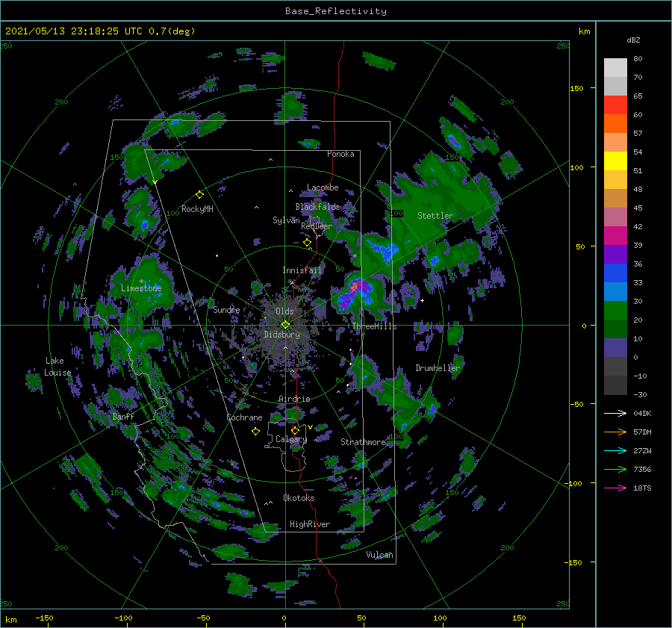Click the Innisfail label

302,270
